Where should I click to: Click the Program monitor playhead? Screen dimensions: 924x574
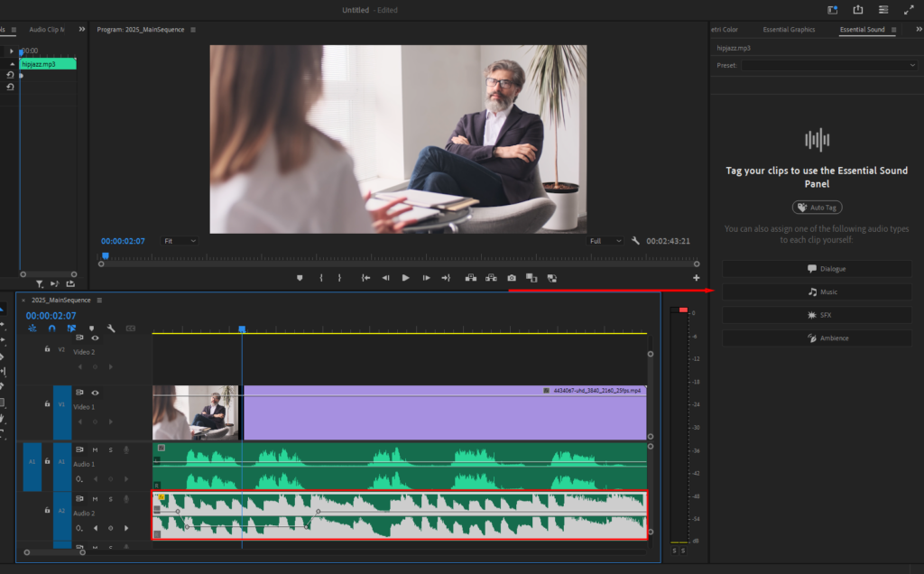click(x=105, y=255)
